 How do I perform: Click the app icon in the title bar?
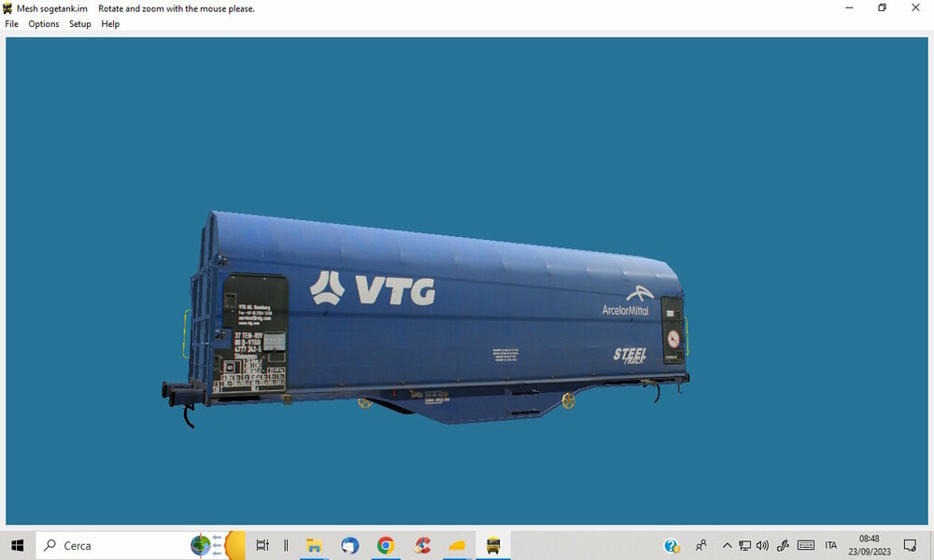click(7, 8)
